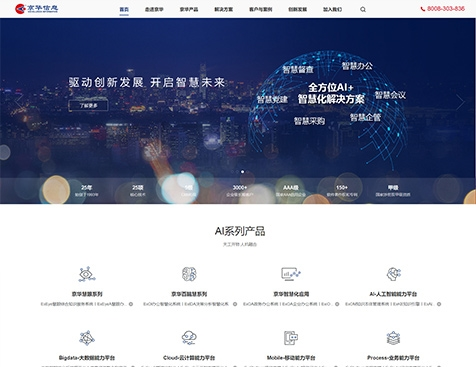Go to previous banner slide arrow
This screenshot has height=367, width=476.
click(x=17, y=102)
